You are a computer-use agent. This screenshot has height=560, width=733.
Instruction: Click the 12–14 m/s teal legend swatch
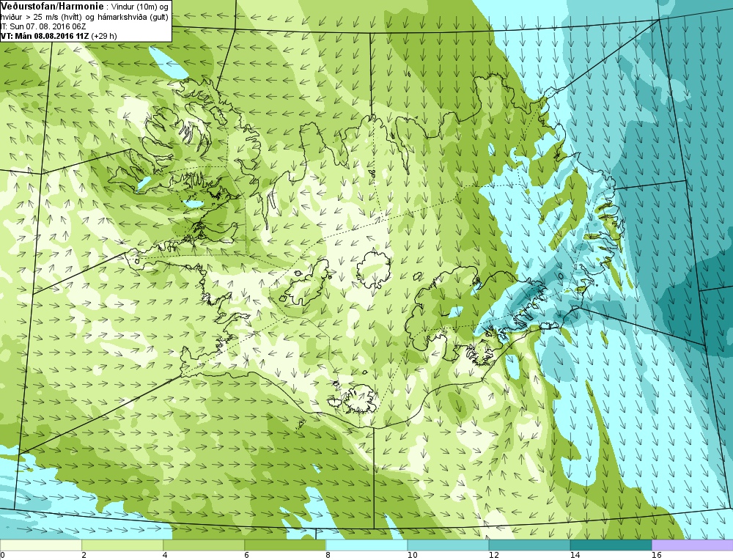(x=529, y=545)
